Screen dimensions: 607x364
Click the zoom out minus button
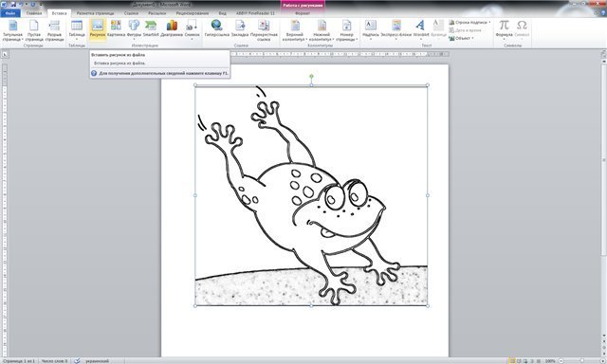point(561,361)
